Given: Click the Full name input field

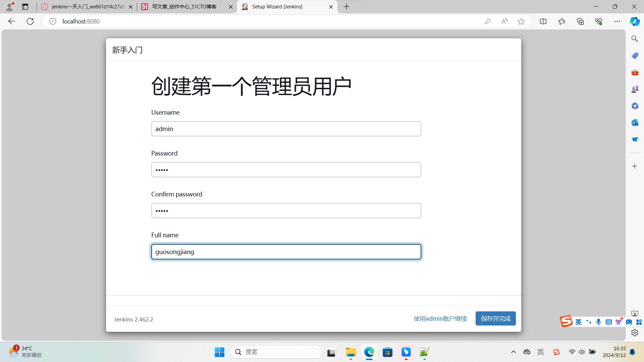Looking at the screenshot, I should pyautogui.click(x=286, y=252).
